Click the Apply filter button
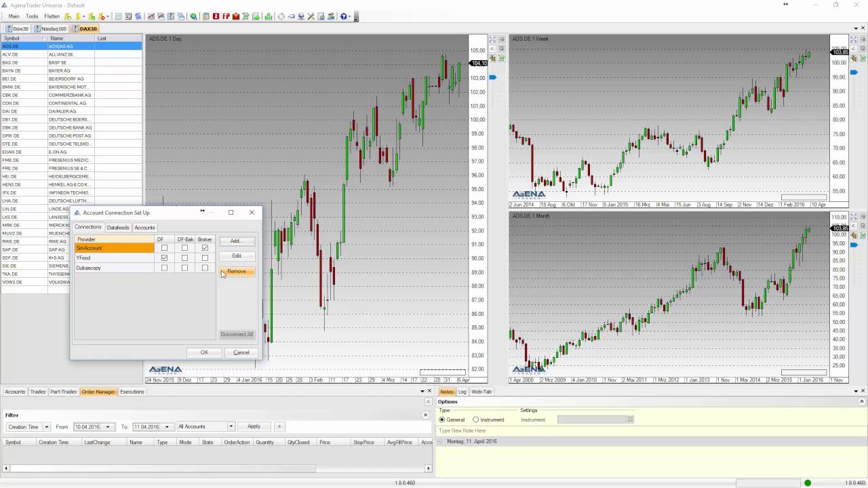The image size is (868, 488). point(254,426)
